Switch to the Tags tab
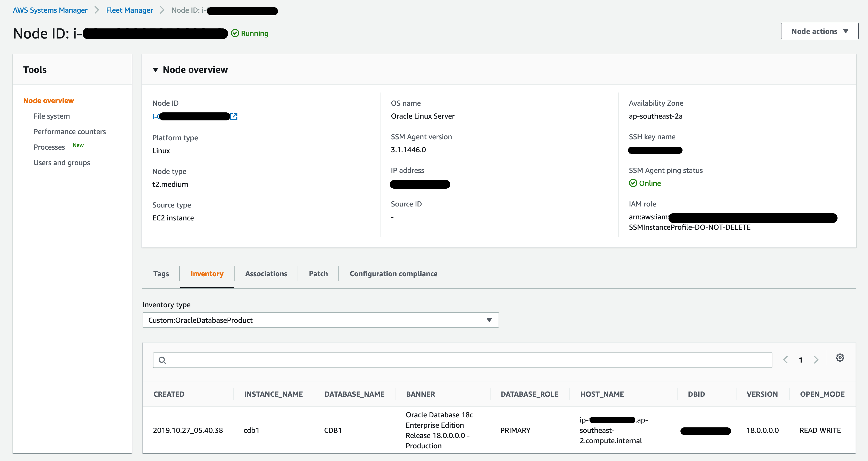The height and width of the screenshot is (461, 868). [161, 274]
